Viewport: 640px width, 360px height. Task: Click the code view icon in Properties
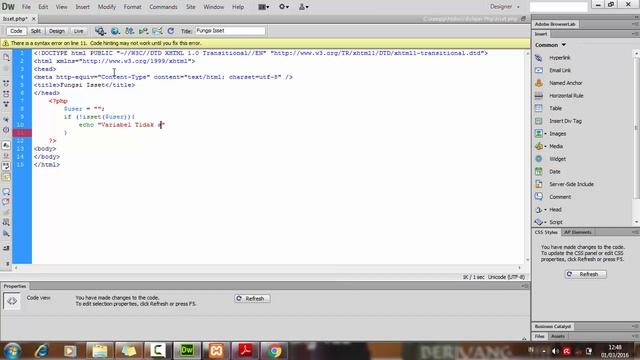pos(12,301)
